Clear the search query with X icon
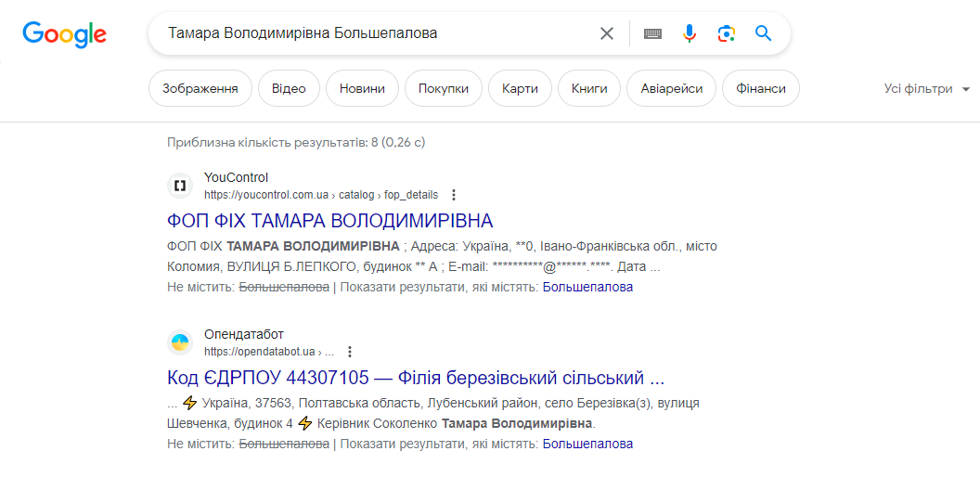Image resolution: width=980 pixels, height=477 pixels. [607, 33]
